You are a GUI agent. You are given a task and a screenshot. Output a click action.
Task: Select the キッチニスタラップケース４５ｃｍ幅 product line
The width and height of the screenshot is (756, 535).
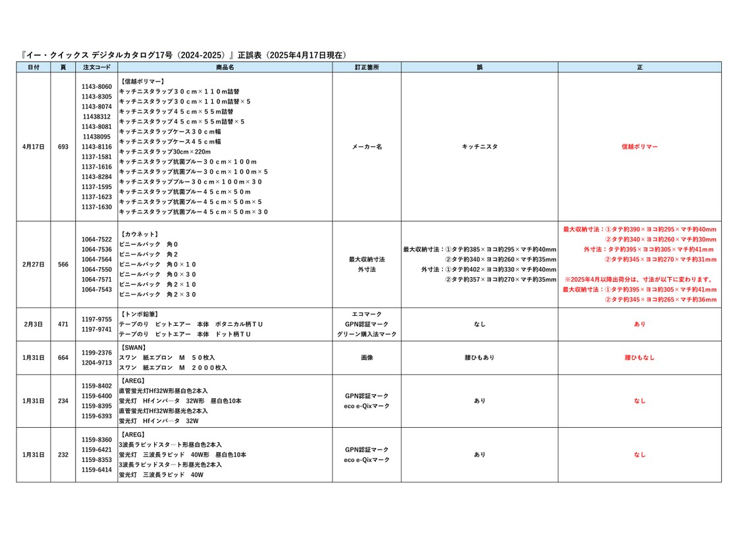(x=170, y=141)
